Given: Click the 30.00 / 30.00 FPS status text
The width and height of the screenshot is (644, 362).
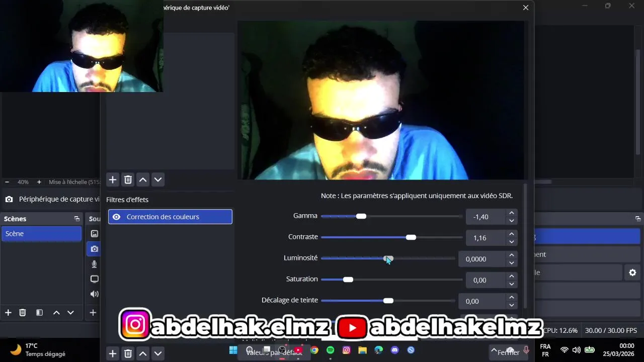Looking at the screenshot, I should pos(611,330).
